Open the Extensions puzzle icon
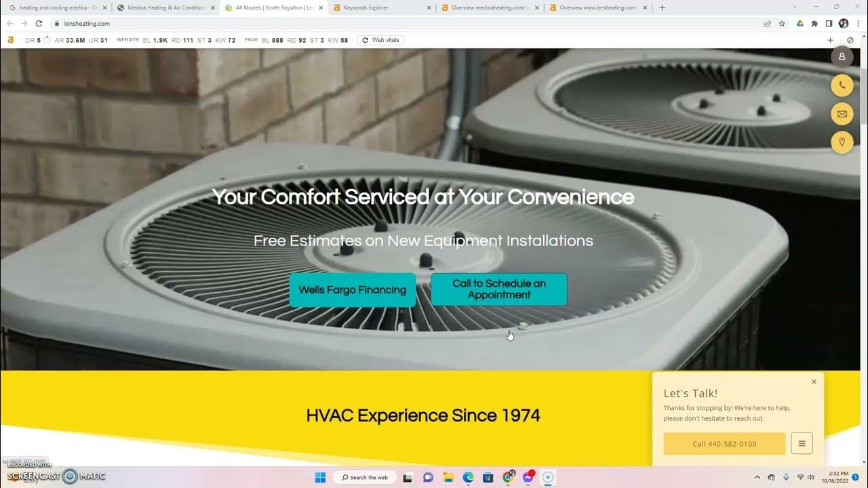The width and height of the screenshot is (868, 488). point(814,23)
